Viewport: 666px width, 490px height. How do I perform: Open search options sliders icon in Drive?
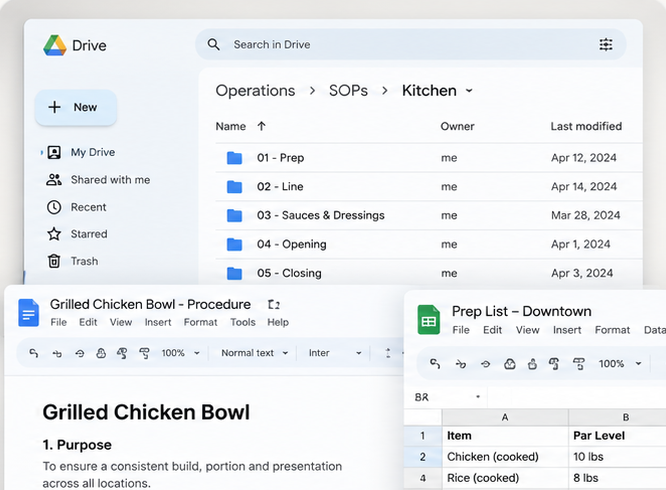coord(606,44)
